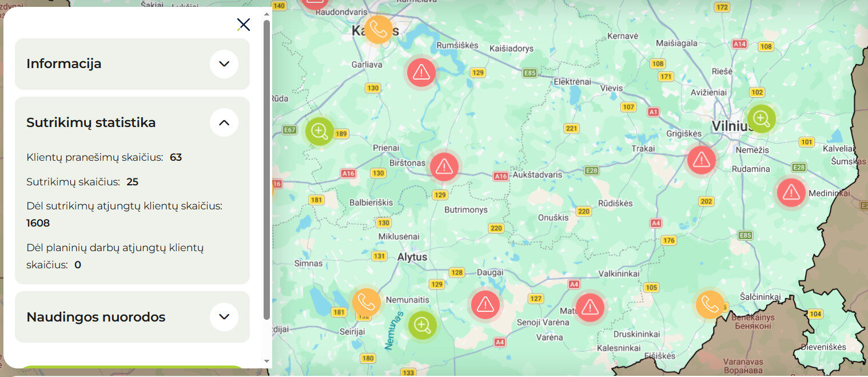The image size is (868, 377).
Task: Select the phone report marker over Kaunas
Action: [378, 29]
